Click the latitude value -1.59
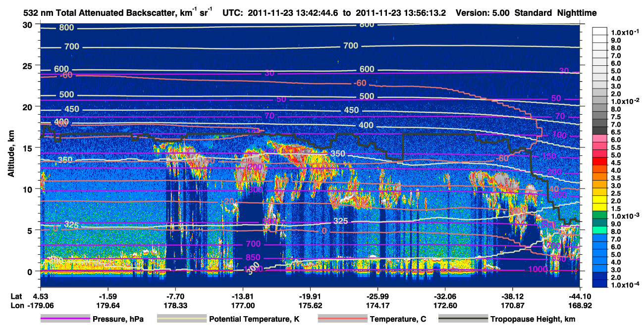Screen dimensions: 644x330 pyautogui.click(x=107, y=296)
